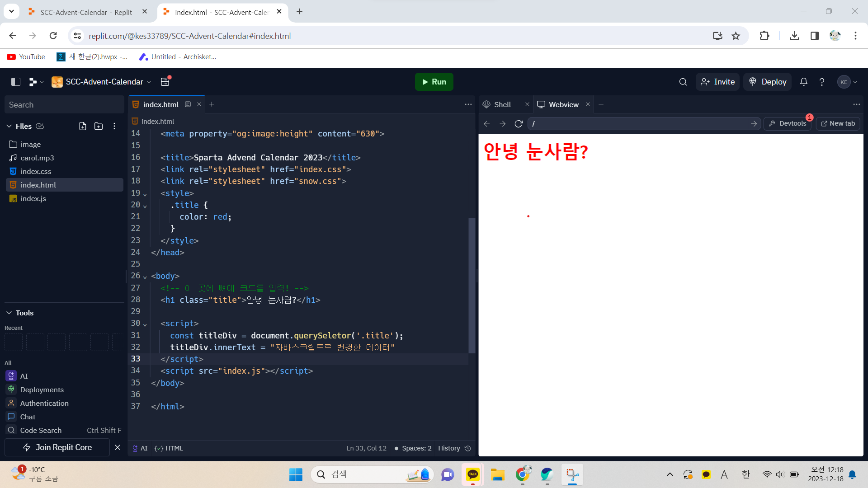Collapse the Tools section
868x488 pixels.
tap(9, 313)
